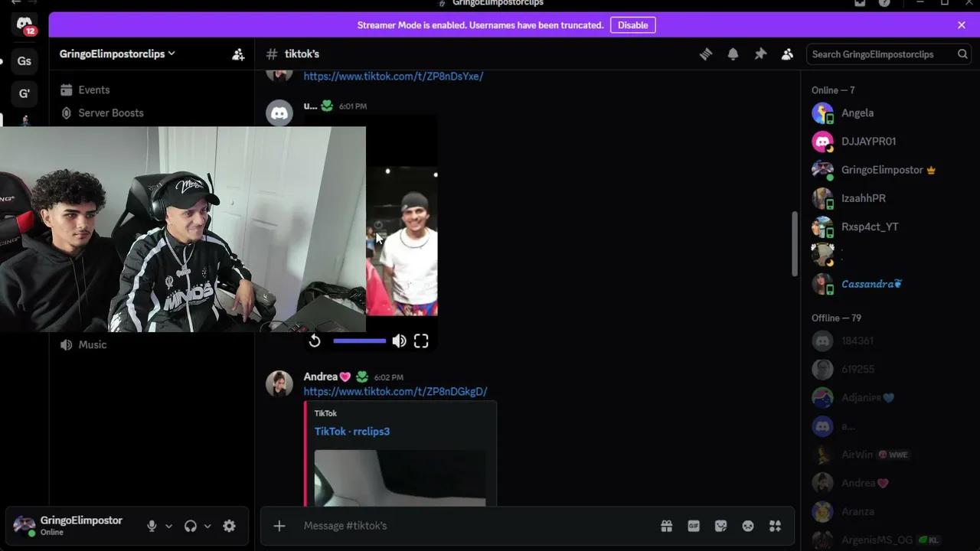Open the GIF picker
This screenshot has width=980, height=551.
694,526
